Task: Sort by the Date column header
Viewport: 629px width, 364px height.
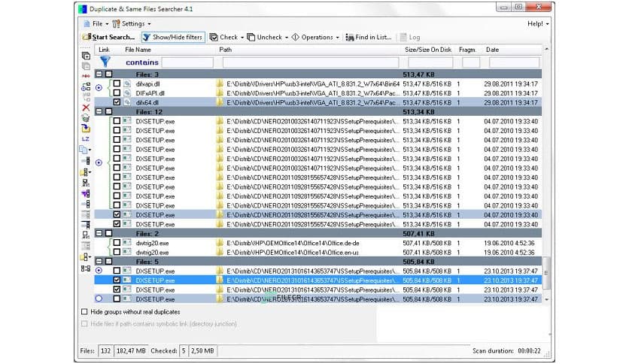Action: 492,50
